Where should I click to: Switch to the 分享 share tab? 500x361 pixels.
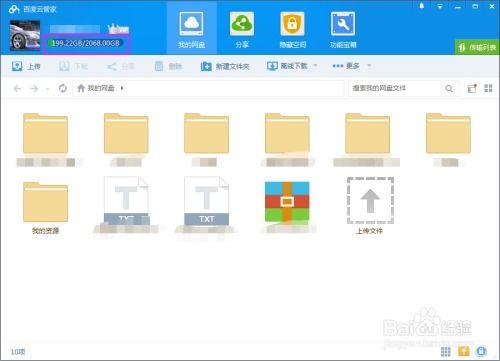click(242, 30)
